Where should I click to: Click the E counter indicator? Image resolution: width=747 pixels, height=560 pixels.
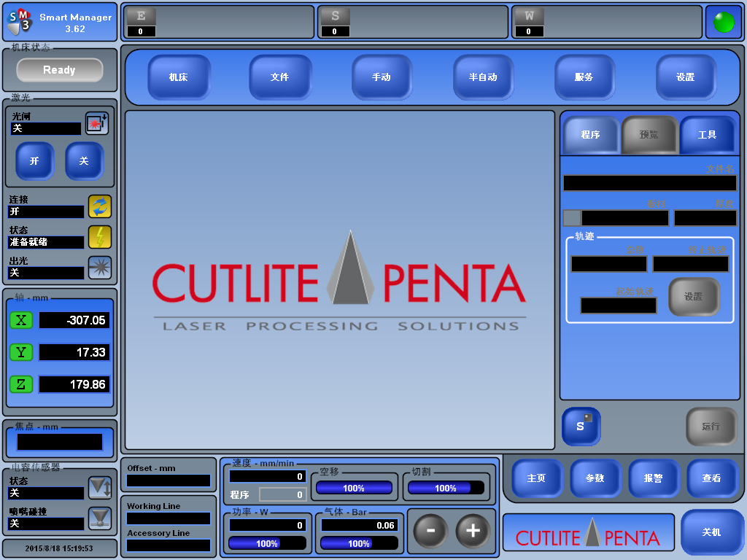pyautogui.click(x=140, y=23)
